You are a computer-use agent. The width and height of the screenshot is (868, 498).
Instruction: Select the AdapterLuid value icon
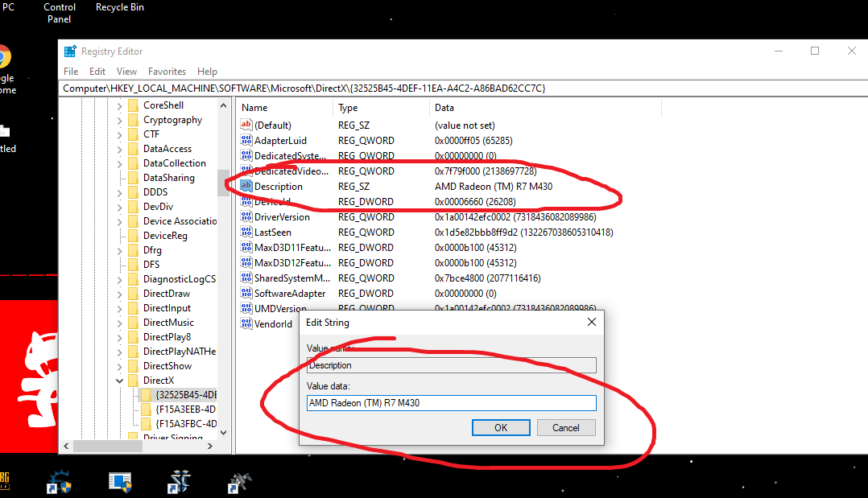[246, 141]
